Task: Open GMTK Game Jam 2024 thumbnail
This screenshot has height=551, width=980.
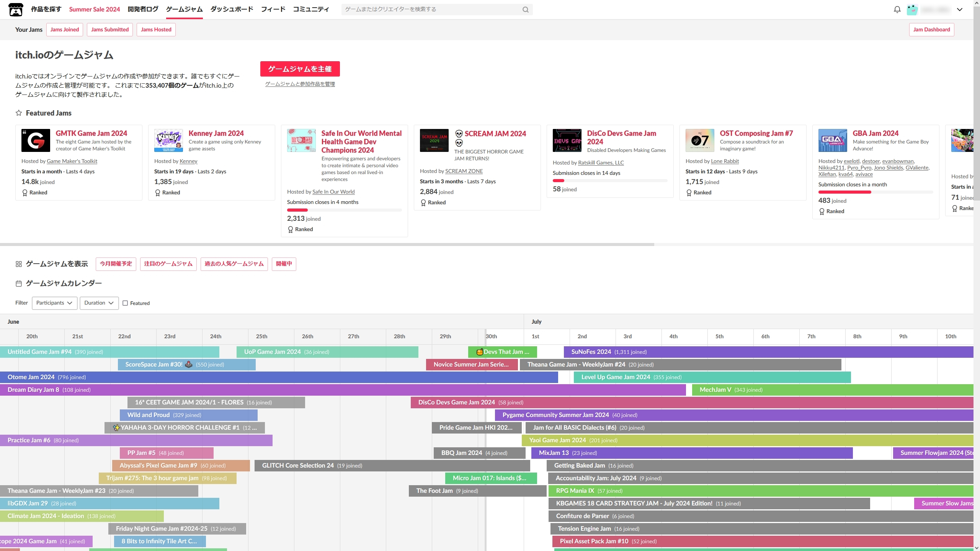Action: (36, 140)
